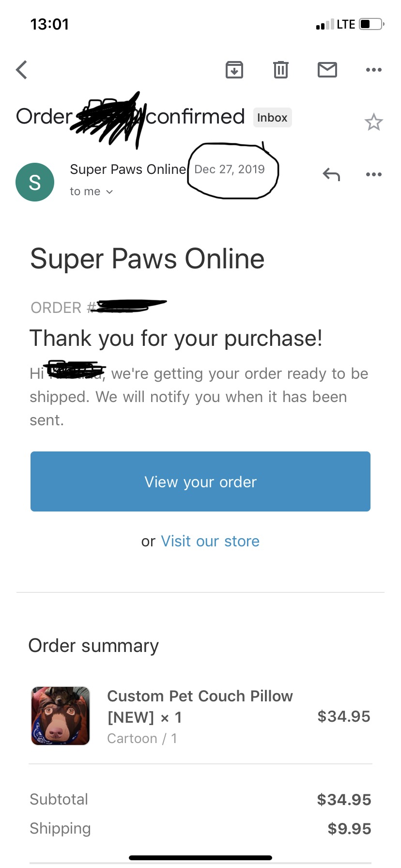The image size is (401, 868).
Task: Tap sender name Super Paws Online
Action: (x=128, y=169)
